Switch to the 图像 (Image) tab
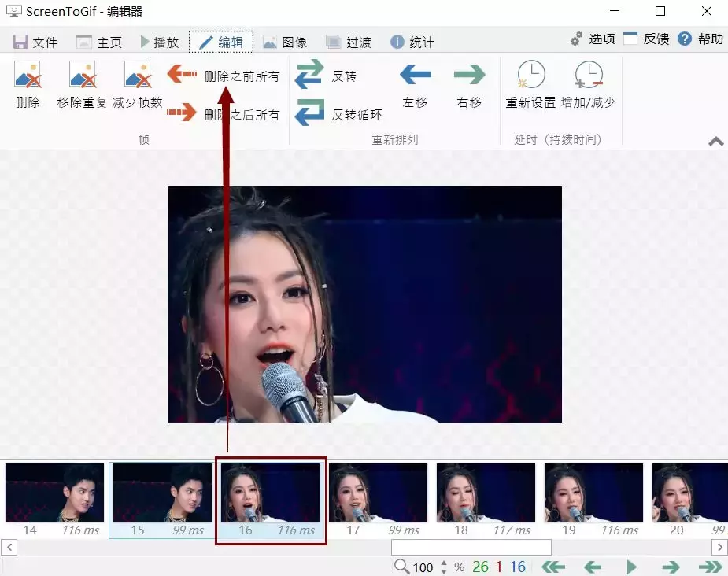 pyautogui.click(x=285, y=42)
